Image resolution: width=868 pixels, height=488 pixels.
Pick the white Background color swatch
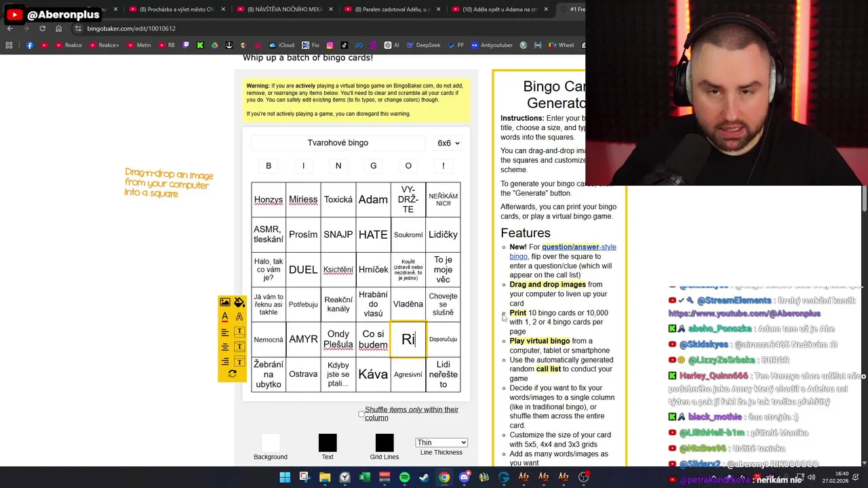click(x=271, y=443)
